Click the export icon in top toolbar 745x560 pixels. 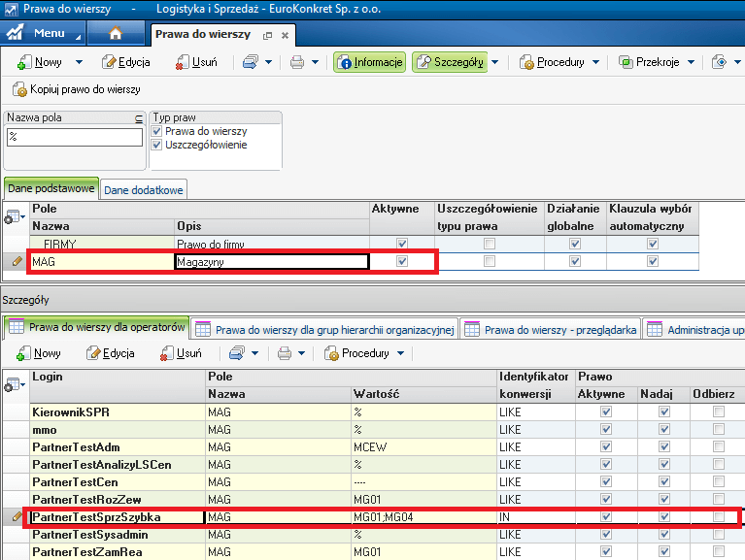click(x=250, y=62)
